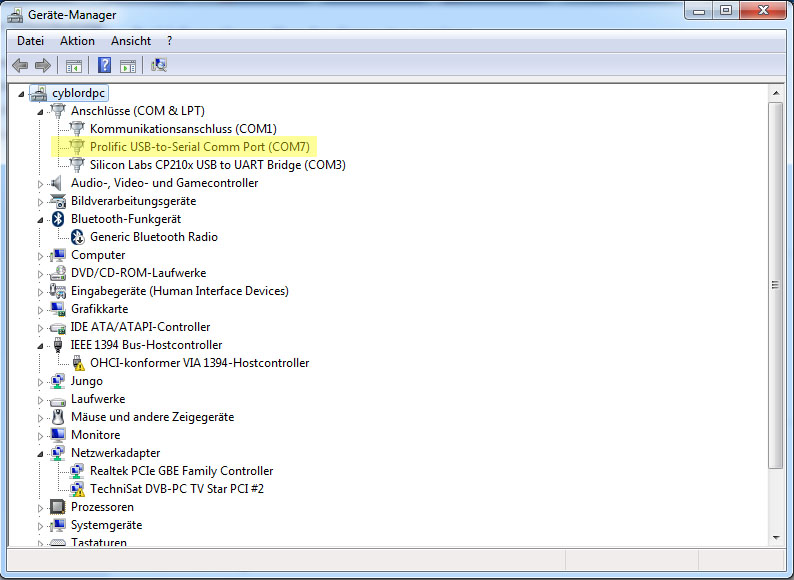Maximize the Geräte-Manager window
The height and width of the screenshot is (580, 794).
(726, 10)
